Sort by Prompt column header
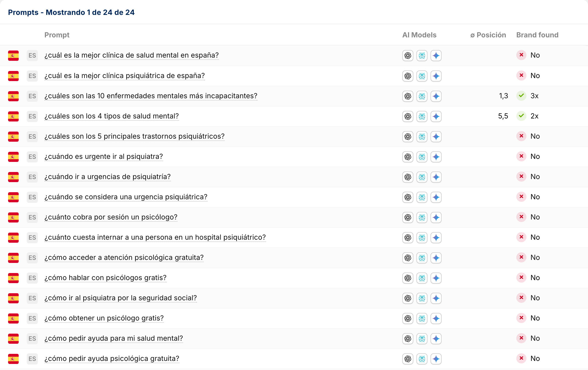588x370 pixels. click(57, 35)
